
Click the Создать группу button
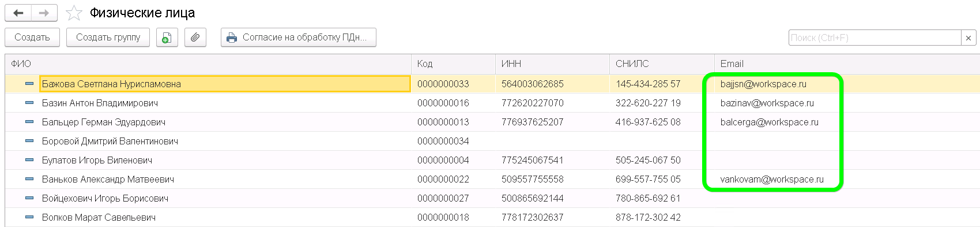point(108,38)
